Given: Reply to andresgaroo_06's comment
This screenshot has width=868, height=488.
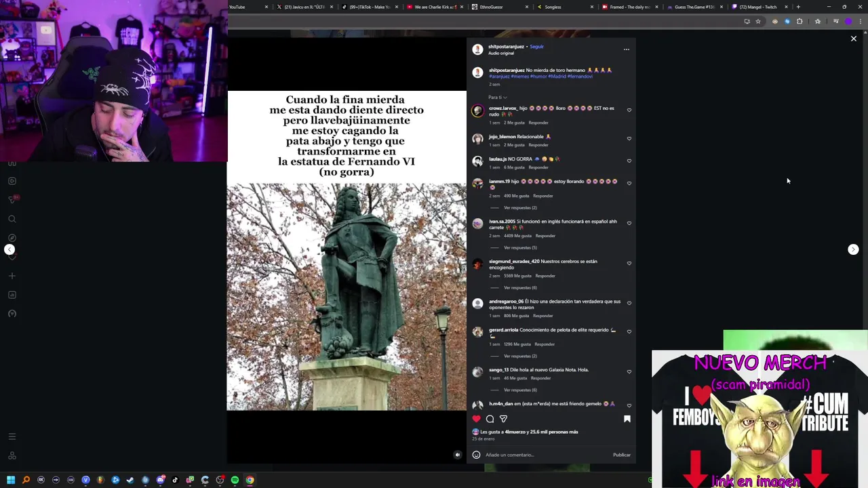Looking at the screenshot, I should click(542, 316).
